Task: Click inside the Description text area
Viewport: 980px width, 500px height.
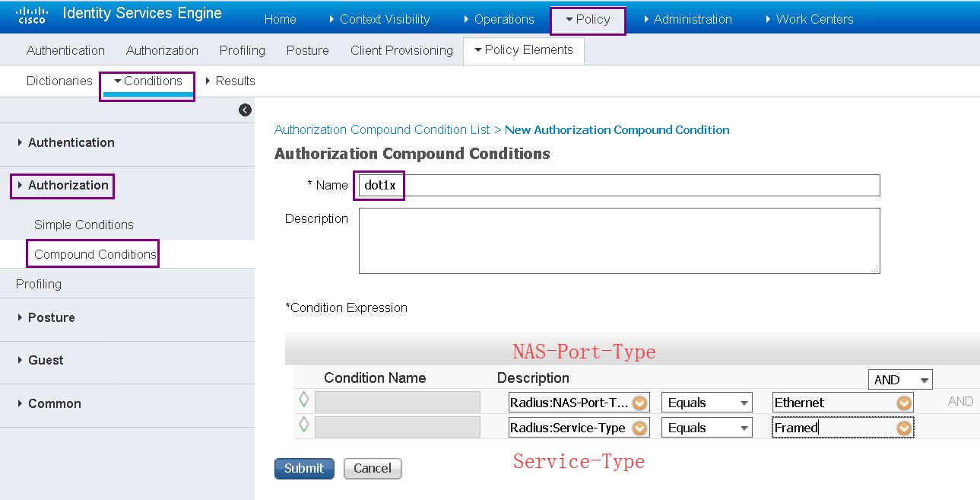Action: pyautogui.click(x=619, y=240)
